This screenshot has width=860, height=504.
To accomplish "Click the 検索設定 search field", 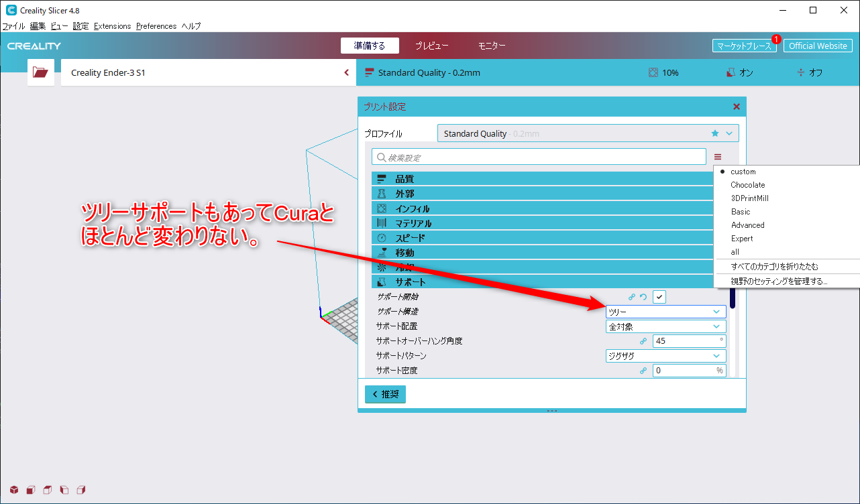I will (539, 157).
